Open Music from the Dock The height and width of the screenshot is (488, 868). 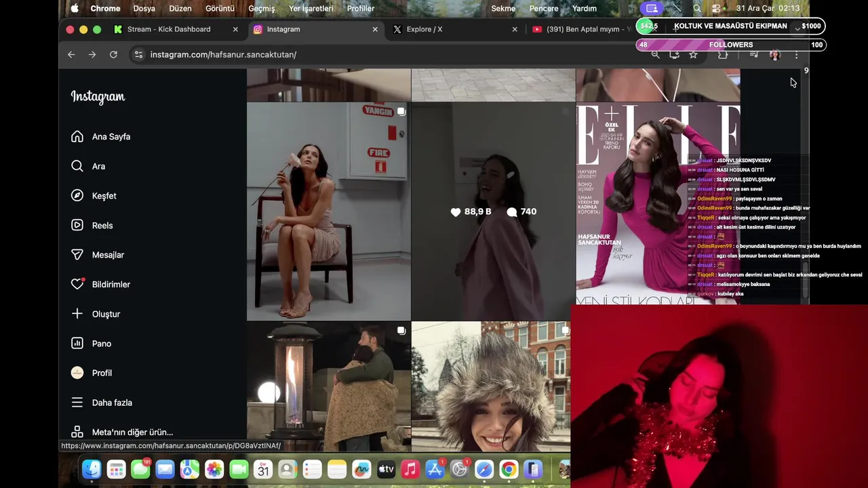coord(410,469)
